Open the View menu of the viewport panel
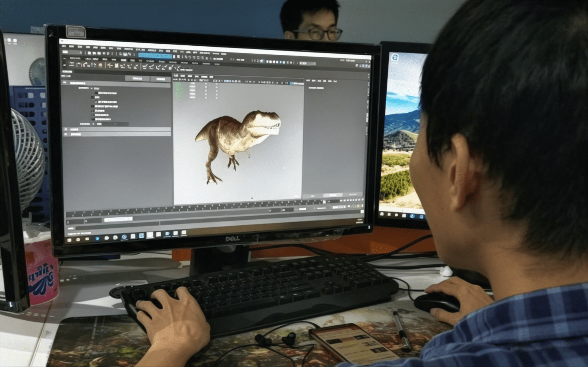The width and height of the screenshot is (588, 367). tap(176, 76)
